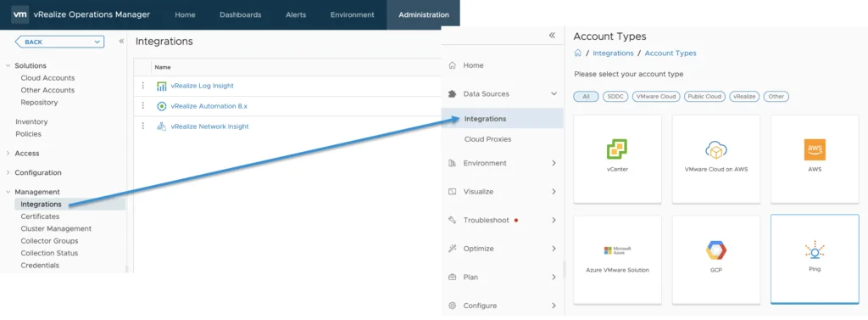Open the Environment tab in top navigation

(x=352, y=15)
